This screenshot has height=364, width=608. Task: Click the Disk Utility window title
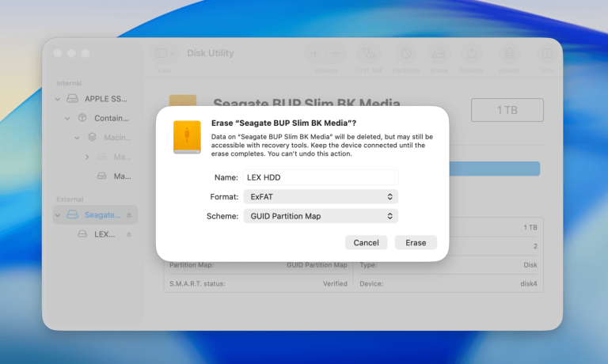[211, 53]
